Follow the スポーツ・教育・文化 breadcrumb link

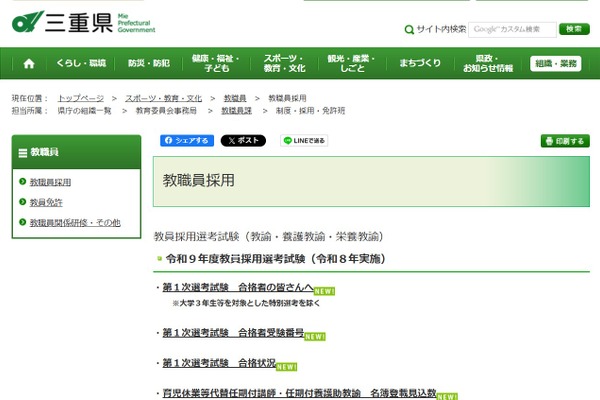tap(163, 98)
